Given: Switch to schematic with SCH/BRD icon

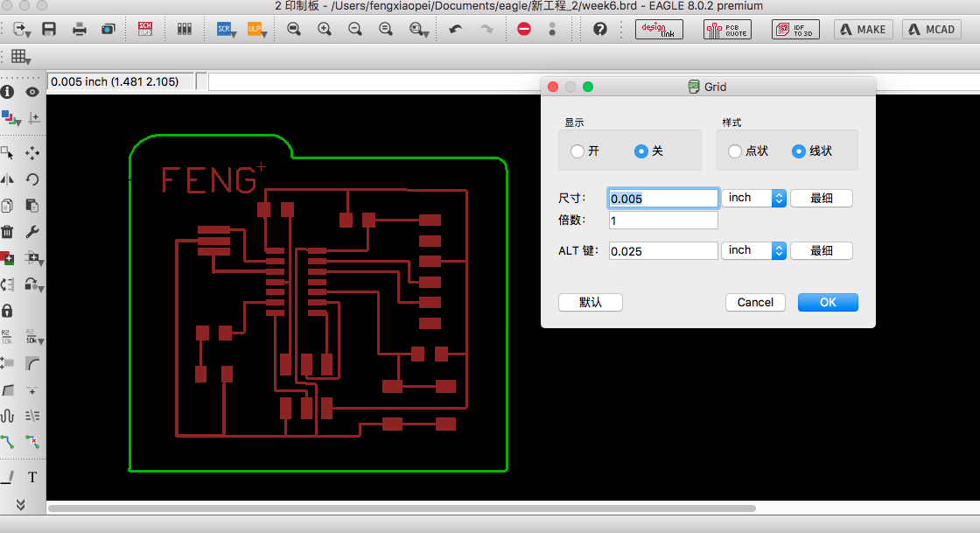Looking at the screenshot, I should 145,29.
